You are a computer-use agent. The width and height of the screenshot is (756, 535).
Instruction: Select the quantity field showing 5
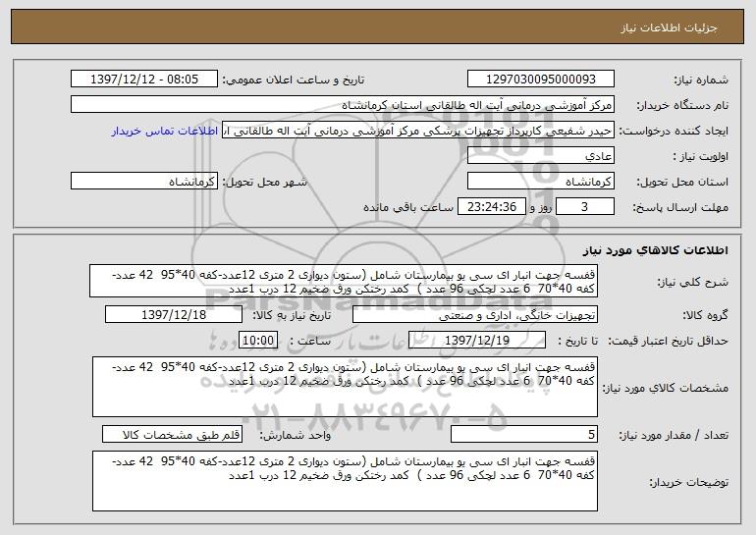coord(524,434)
